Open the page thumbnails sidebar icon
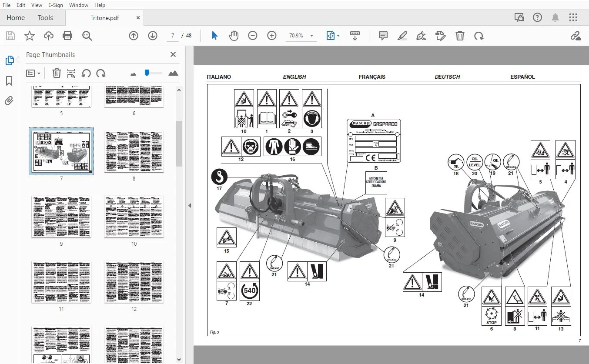 (9, 61)
